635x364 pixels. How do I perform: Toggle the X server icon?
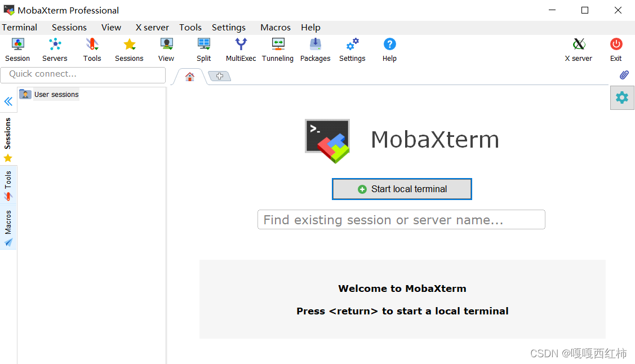point(579,50)
